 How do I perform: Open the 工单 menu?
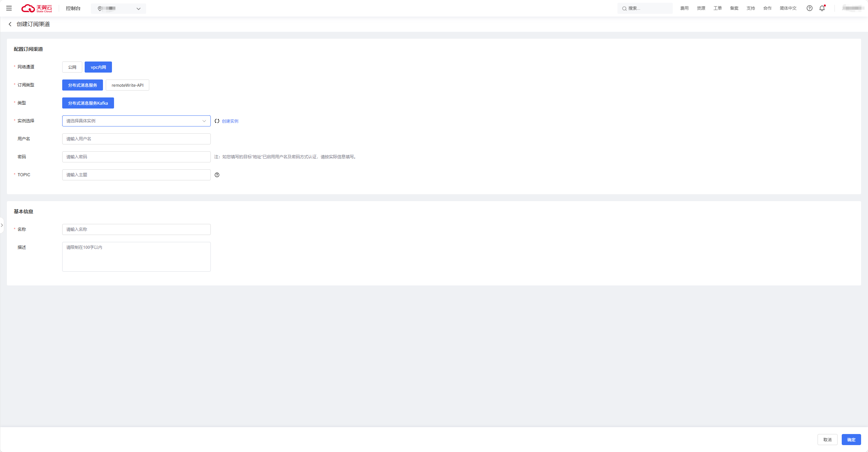718,8
